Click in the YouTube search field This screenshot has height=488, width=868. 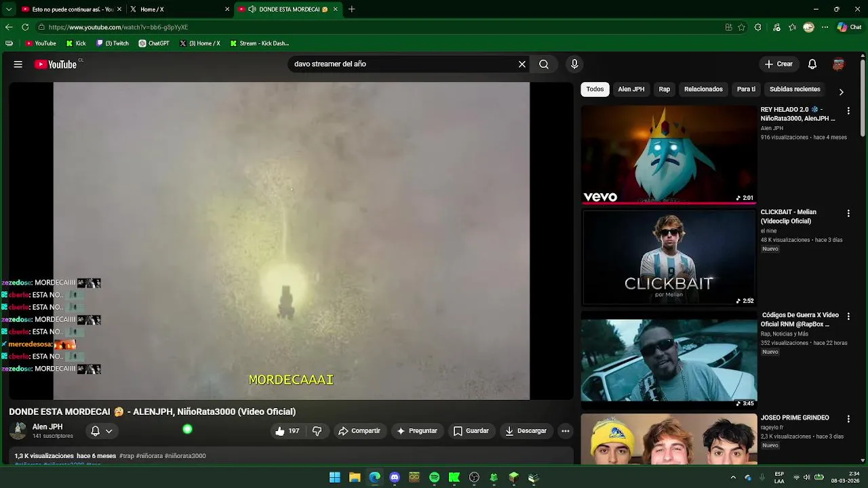[x=403, y=64]
